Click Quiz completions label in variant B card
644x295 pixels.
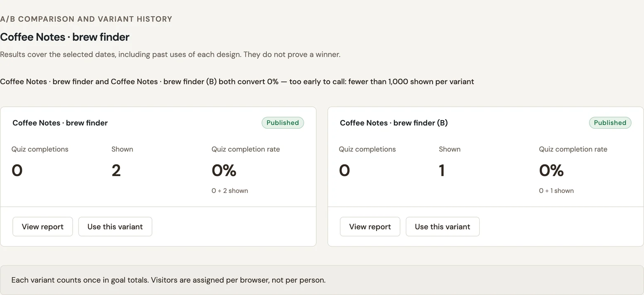[x=367, y=149]
